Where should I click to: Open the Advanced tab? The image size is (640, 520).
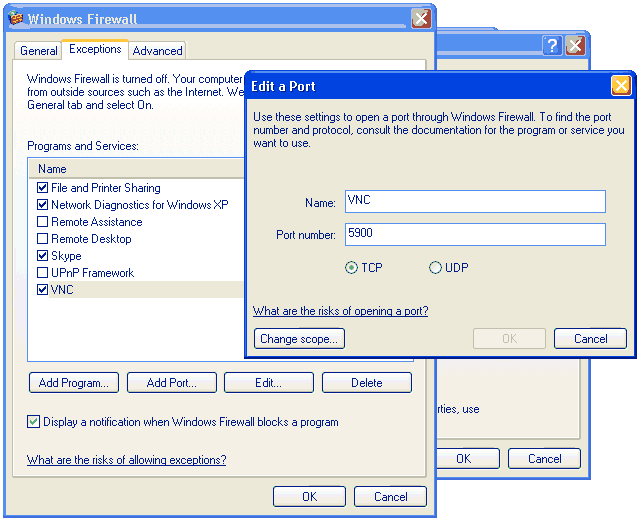(158, 51)
